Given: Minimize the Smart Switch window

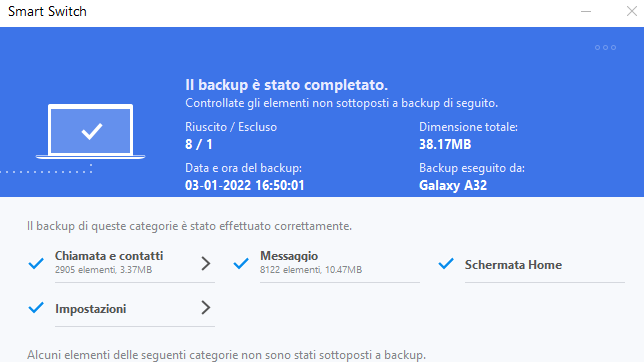Looking at the screenshot, I should pos(586,12).
